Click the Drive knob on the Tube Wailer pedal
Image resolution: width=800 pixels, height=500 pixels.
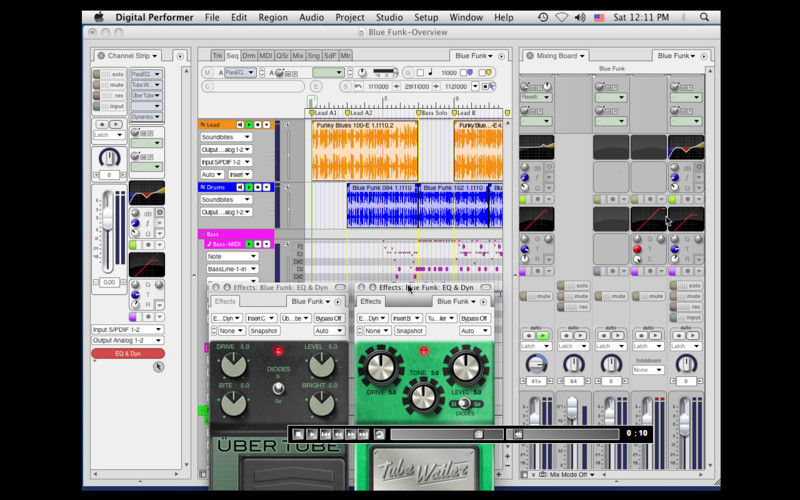tap(381, 367)
